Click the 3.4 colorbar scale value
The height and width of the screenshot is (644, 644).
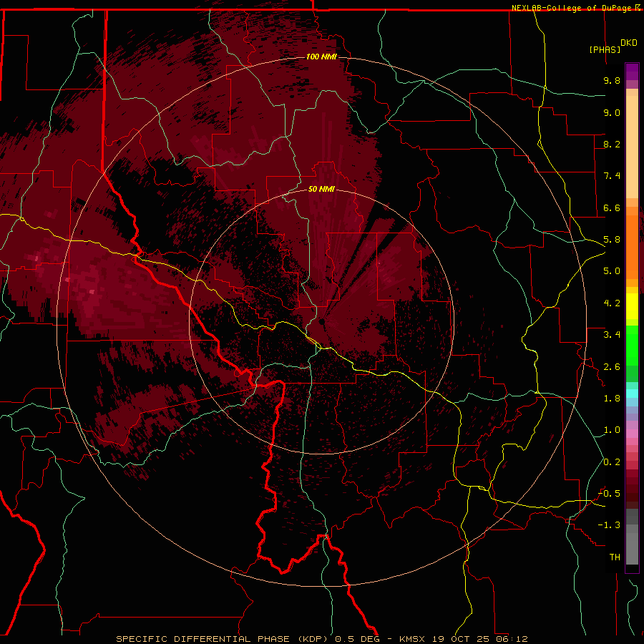(x=612, y=335)
